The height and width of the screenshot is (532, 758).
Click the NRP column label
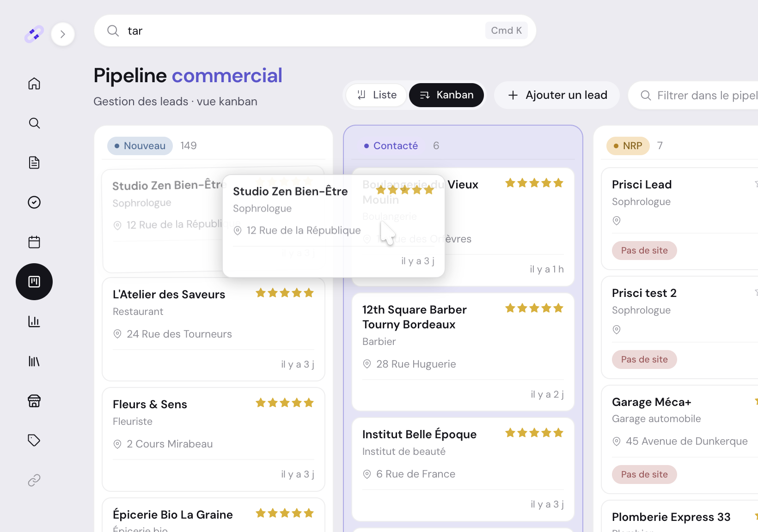coord(628,146)
